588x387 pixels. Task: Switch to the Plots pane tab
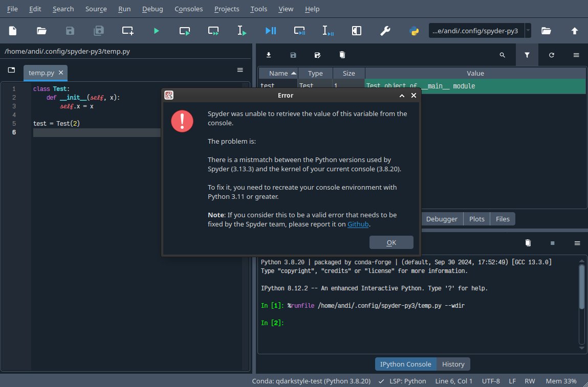(x=476, y=219)
